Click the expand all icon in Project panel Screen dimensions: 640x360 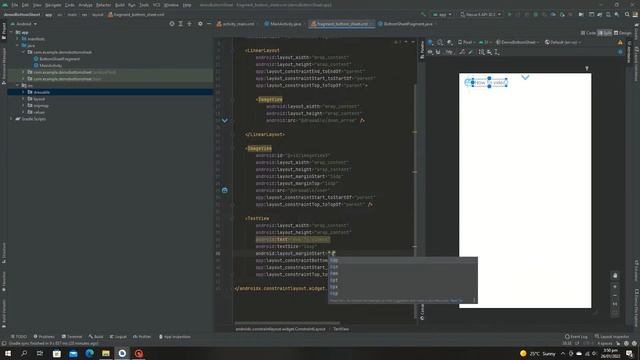tap(180, 24)
